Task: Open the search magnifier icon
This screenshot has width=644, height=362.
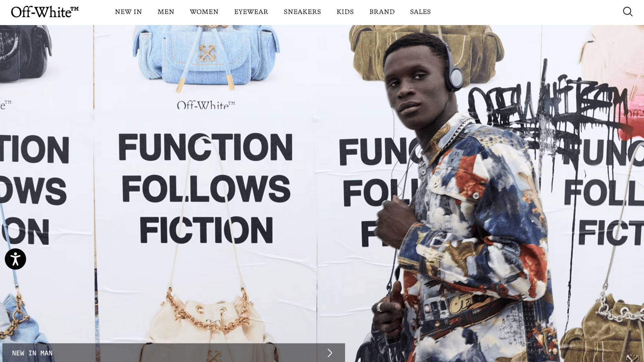Action: (628, 12)
